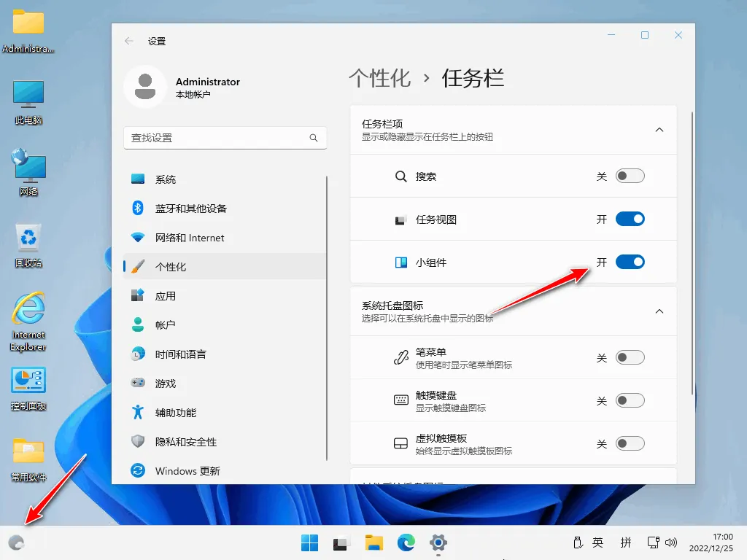Screen dimensions: 747x560
Task: Select Windows 更新 in the sidebar
Action: tap(187, 471)
